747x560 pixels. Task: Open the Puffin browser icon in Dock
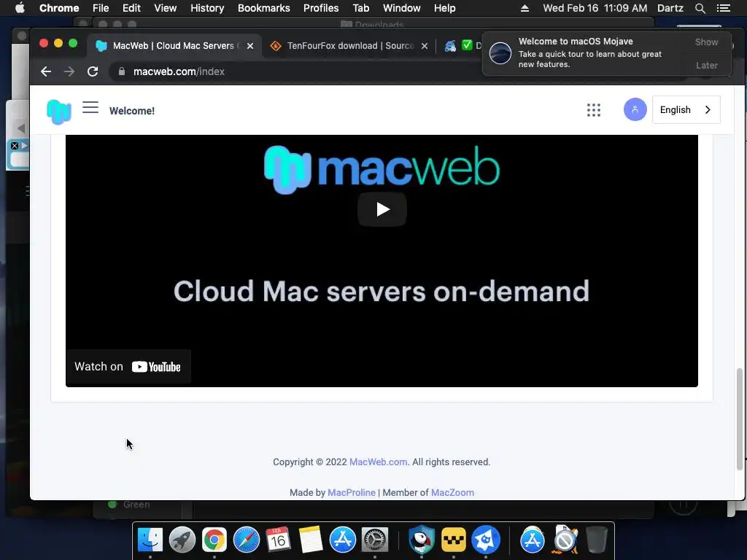point(422,540)
